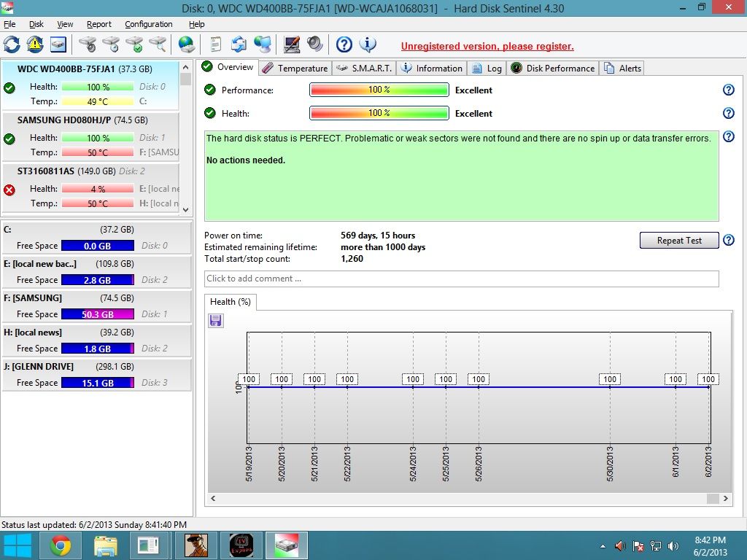Switch to the Alerts tab
The width and height of the screenshot is (747, 560).
point(622,68)
